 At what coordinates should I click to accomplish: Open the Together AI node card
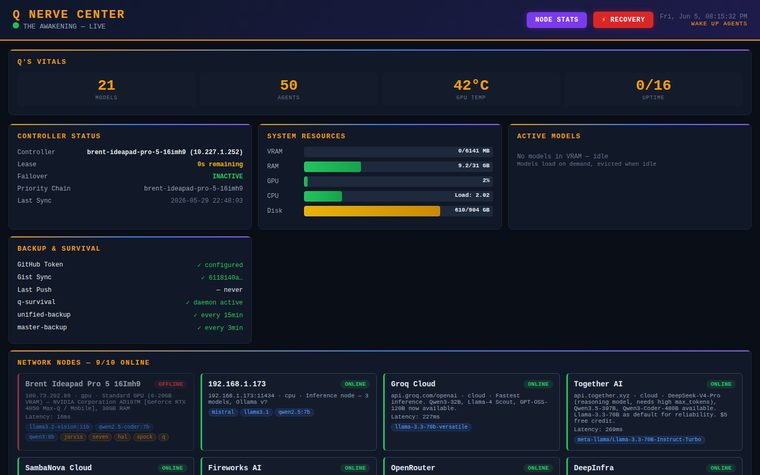pos(654,412)
